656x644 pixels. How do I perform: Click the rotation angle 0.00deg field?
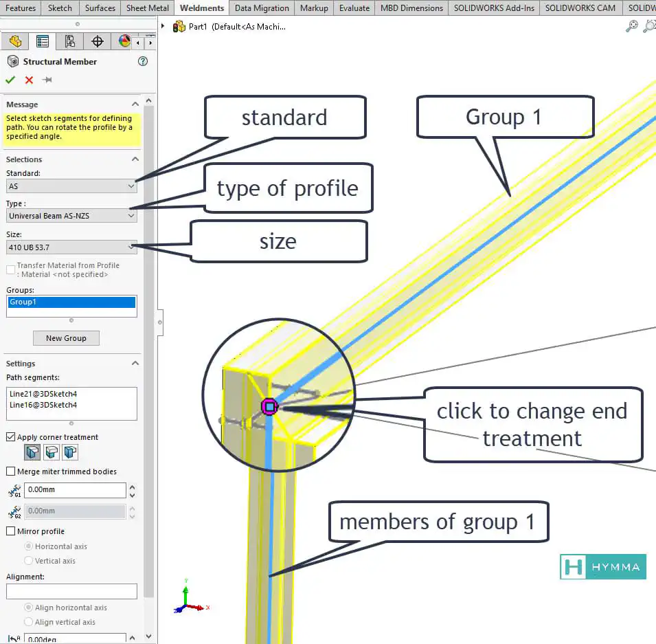pos(75,639)
